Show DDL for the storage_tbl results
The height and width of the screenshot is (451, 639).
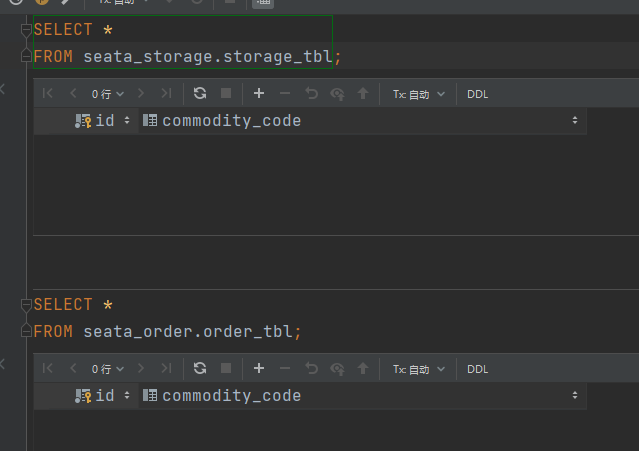(x=477, y=94)
